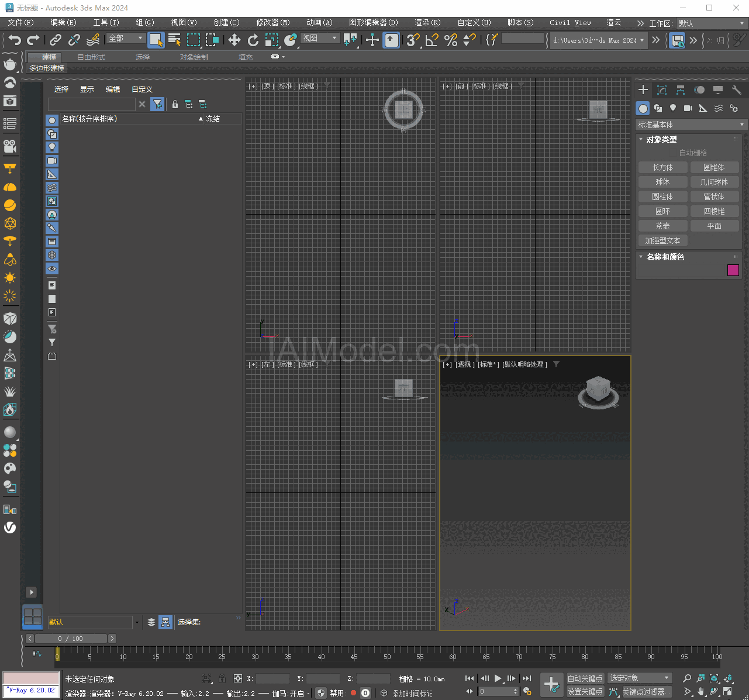Image resolution: width=749 pixels, height=700 pixels.
Task: Select Systems category icon
Action: pos(734,108)
